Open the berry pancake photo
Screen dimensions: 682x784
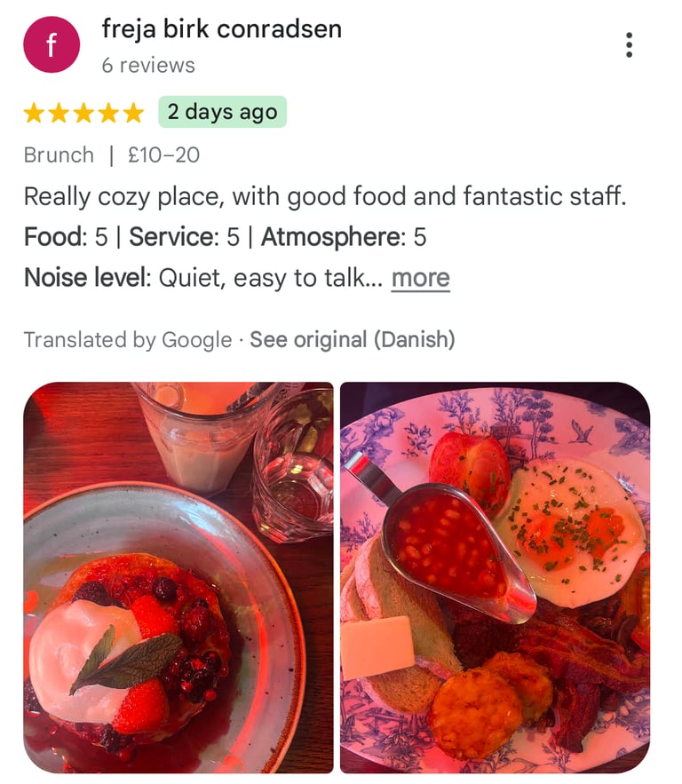pyautogui.click(x=178, y=577)
